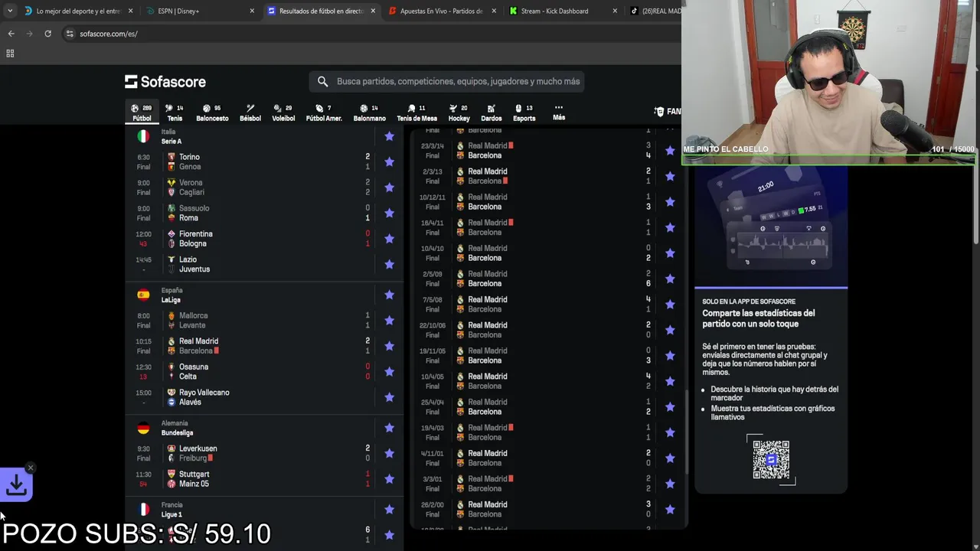Image resolution: width=980 pixels, height=551 pixels.
Task: Toggle favorite star for España LaLiga
Action: pyautogui.click(x=389, y=295)
